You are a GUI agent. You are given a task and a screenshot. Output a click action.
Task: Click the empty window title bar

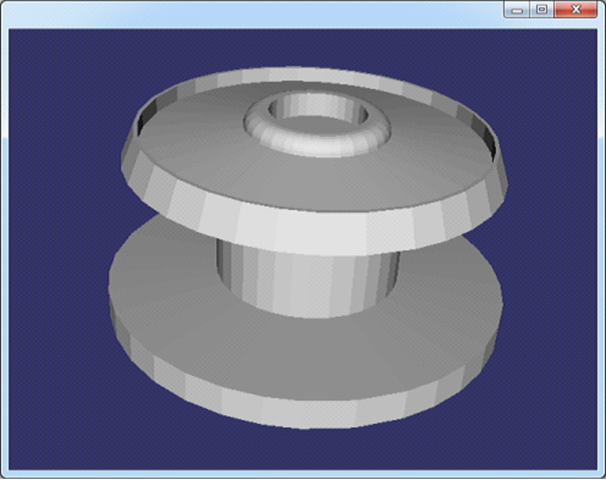pos(250,12)
